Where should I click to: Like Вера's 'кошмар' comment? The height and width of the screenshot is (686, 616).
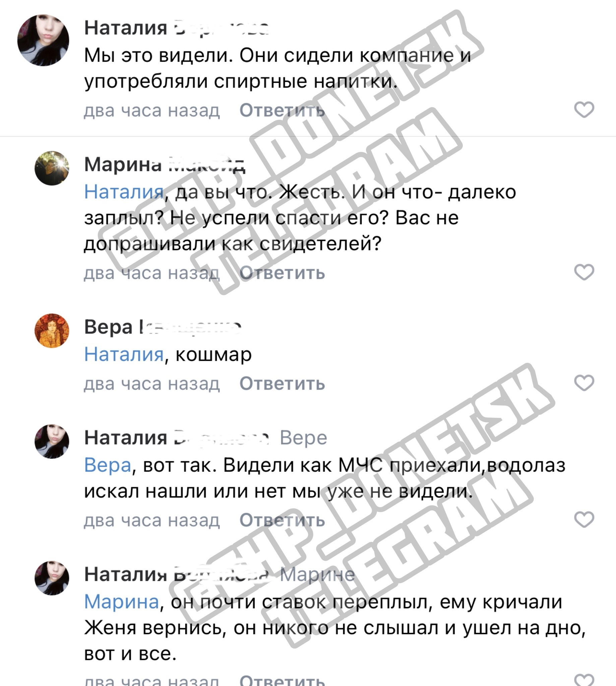click(584, 383)
